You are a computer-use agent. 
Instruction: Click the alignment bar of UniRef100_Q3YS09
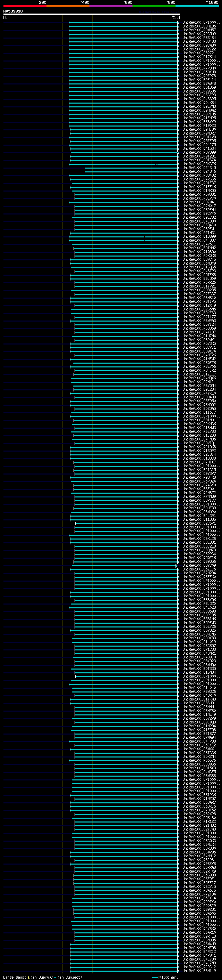pyautogui.click(x=125, y=565)
